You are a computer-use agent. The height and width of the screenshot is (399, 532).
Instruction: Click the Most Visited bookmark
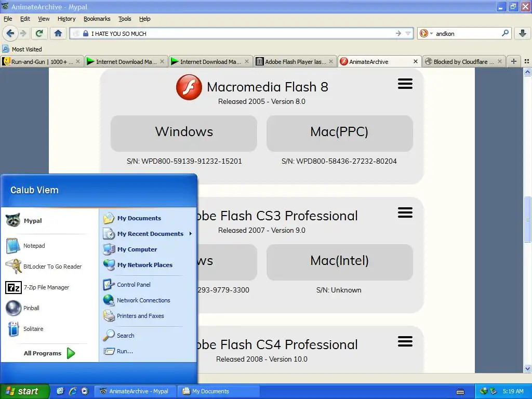click(x=22, y=49)
